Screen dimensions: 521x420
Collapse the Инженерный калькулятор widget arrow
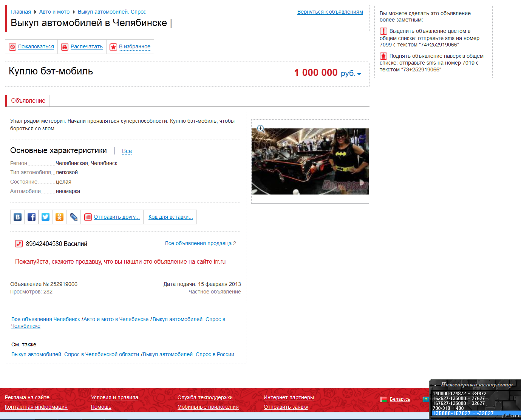tap(435, 385)
